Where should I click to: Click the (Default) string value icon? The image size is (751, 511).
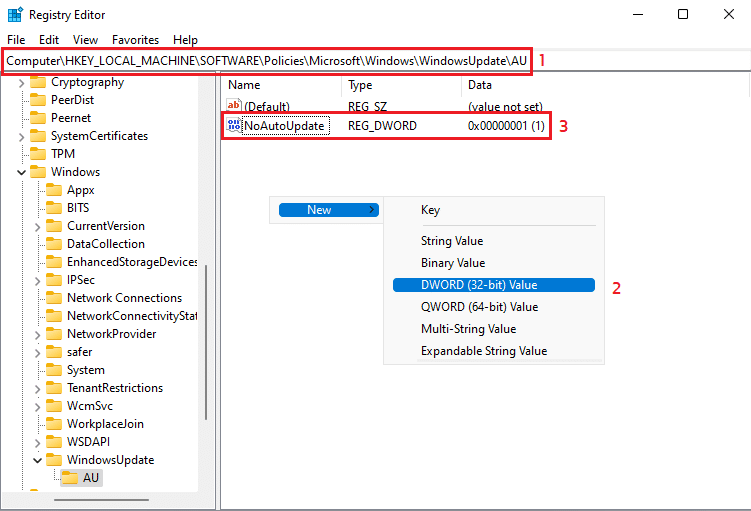click(234, 105)
